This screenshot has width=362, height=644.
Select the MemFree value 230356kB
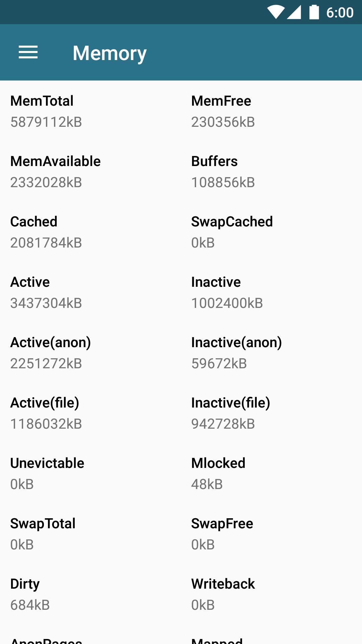click(x=223, y=122)
